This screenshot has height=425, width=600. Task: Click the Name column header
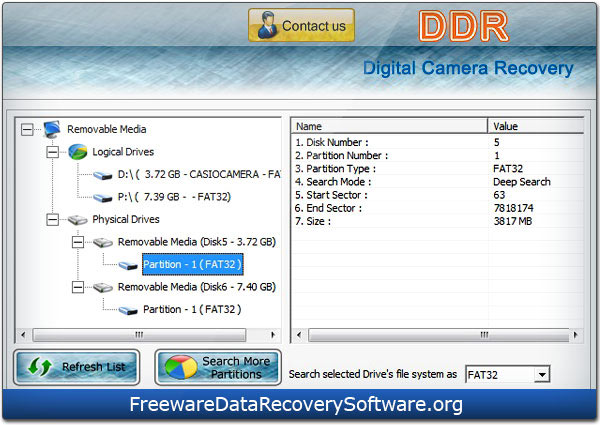coord(390,126)
